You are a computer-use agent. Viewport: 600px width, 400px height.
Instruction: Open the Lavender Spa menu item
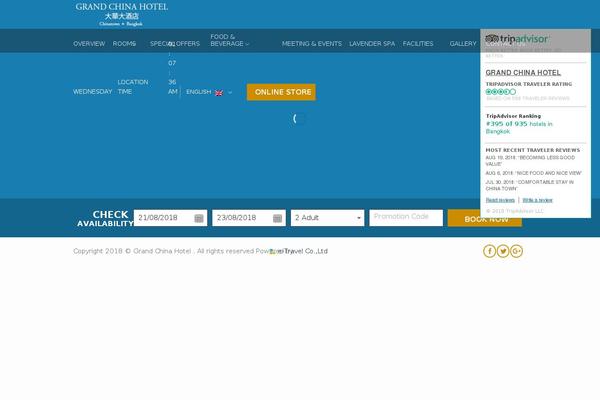pyautogui.click(x=372, y=44)
